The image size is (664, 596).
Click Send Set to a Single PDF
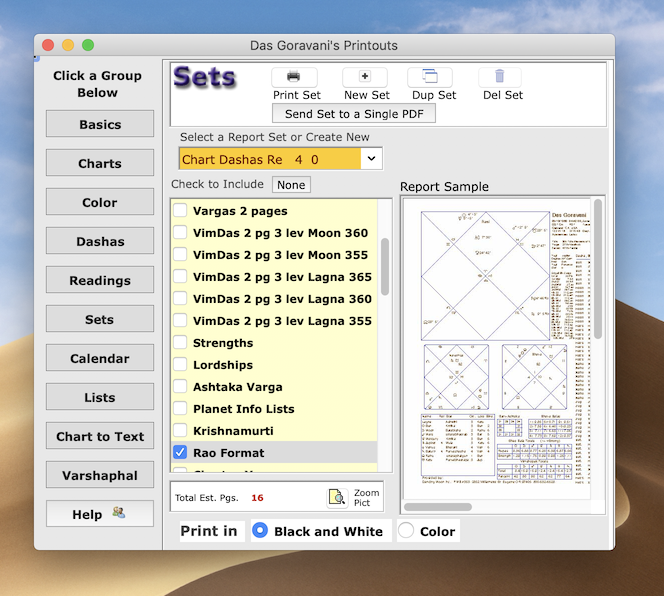tap(354, 114)
